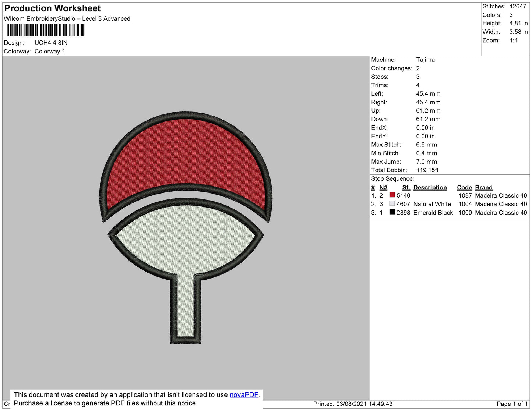Select the Natural White description text
This screenshot has height=411, width=532.
pos(432,204)
